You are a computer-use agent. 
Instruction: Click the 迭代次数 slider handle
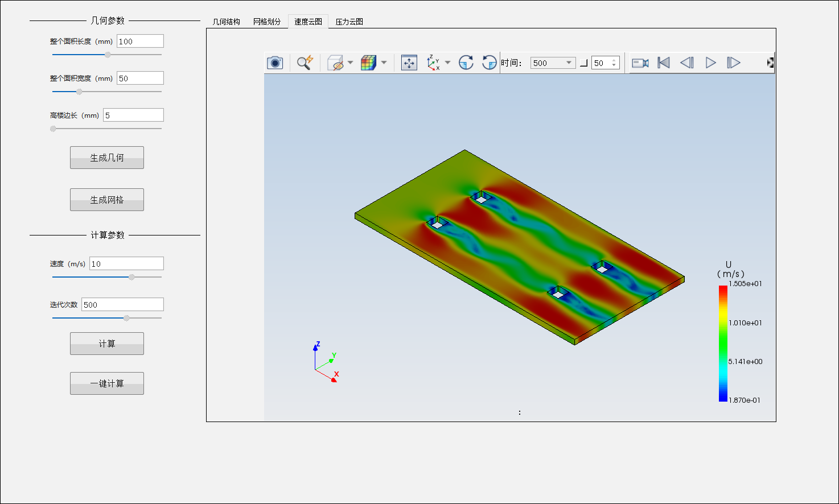click(126, 318)
